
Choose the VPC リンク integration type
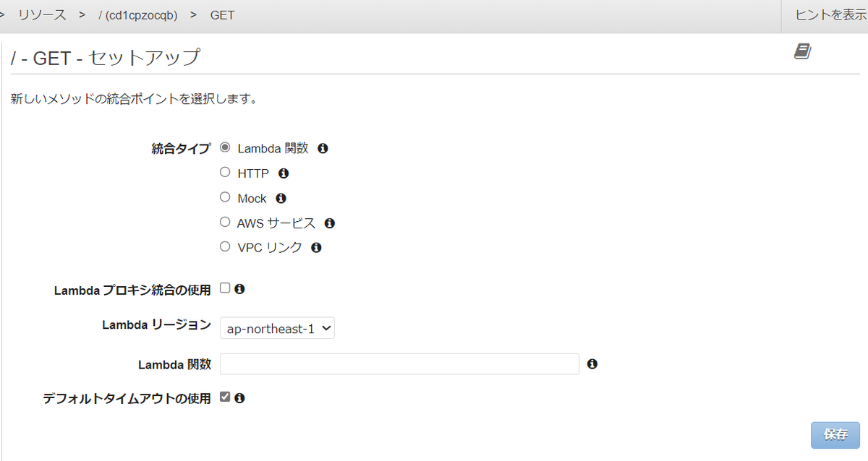coord(225,246)
